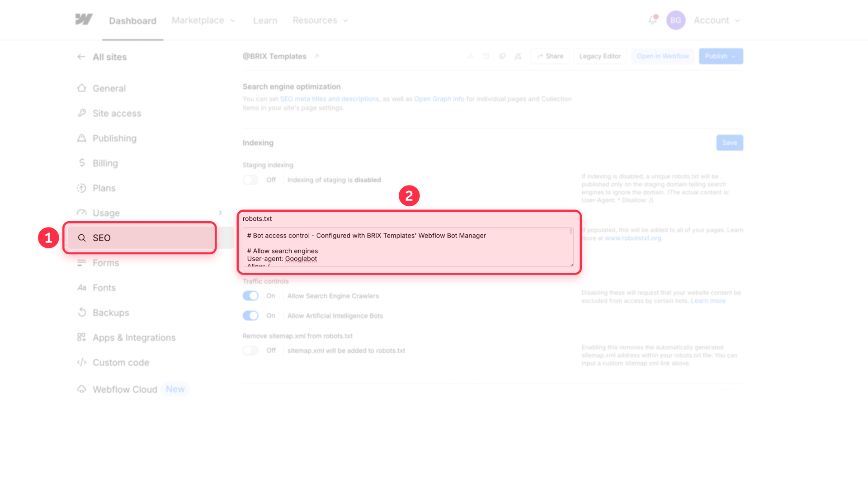Click inside the robots.txt text area
The height and width of the screenshot is (489, 868).
pyautogui.click(x=408, y=247)
